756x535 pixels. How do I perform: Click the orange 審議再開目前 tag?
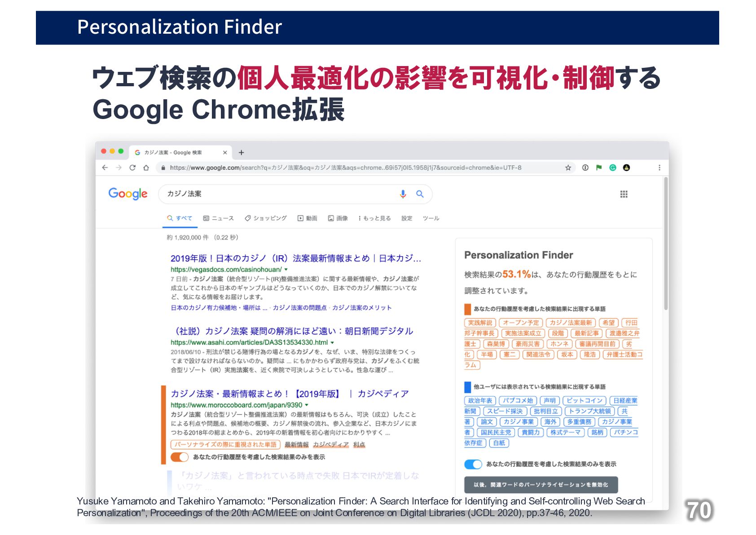click(597, 344)
